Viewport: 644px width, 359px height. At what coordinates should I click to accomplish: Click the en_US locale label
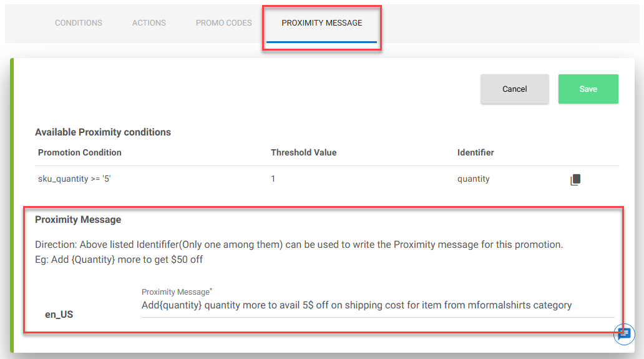pos(59,315)
